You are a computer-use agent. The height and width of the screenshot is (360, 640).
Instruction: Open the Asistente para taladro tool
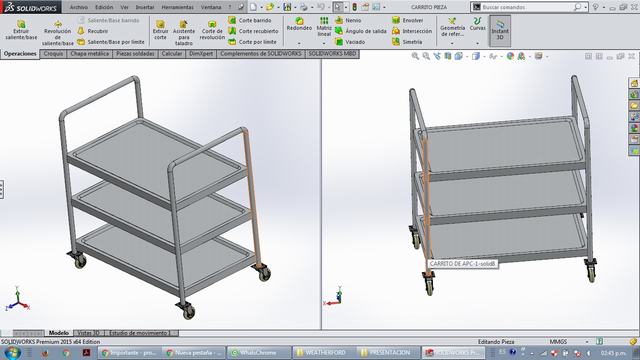184,32
